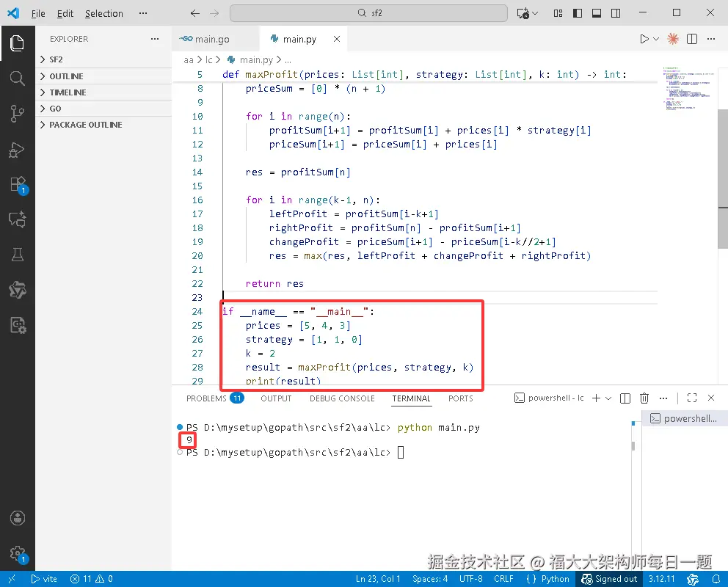Open the Source Control view
The height and width of the screenshot is (587, 728).
pos(17,113)
